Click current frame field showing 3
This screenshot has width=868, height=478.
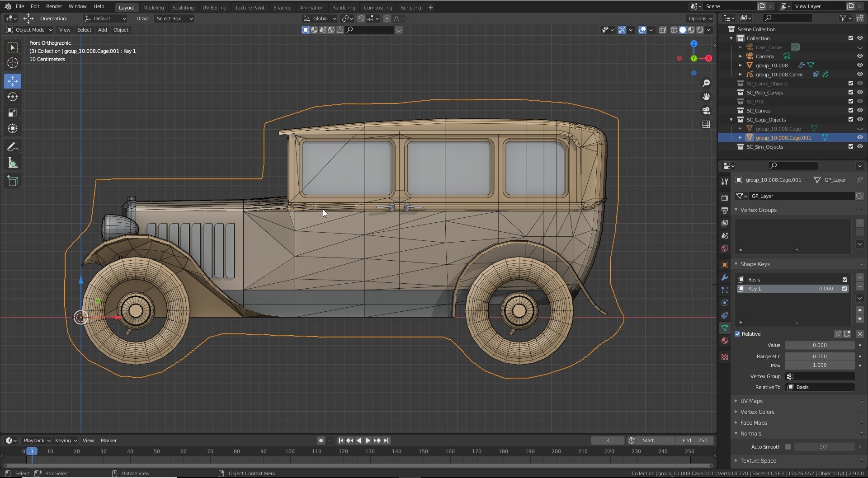tap(607, 441)
